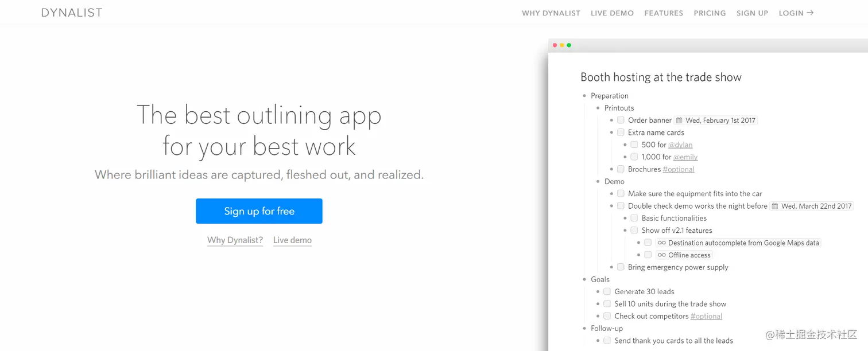The image size is (868, 351).
Task: Click the @emily mention
Action: click(685, 157)
